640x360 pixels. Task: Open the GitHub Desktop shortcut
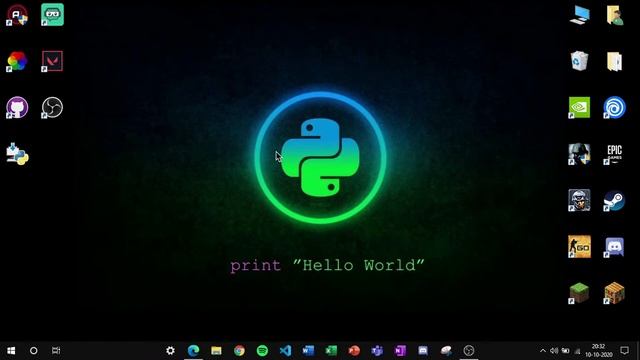pos(17,107)
